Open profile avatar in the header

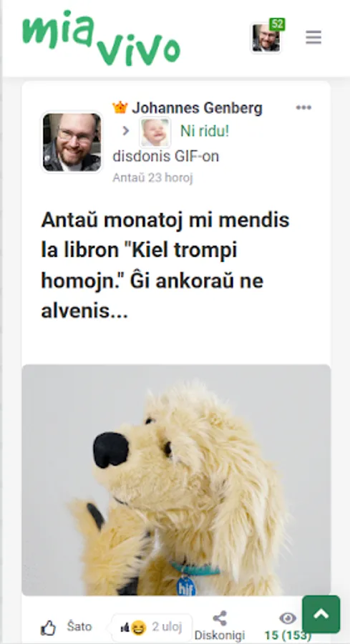pyautogui.click(x=266, y=38)
